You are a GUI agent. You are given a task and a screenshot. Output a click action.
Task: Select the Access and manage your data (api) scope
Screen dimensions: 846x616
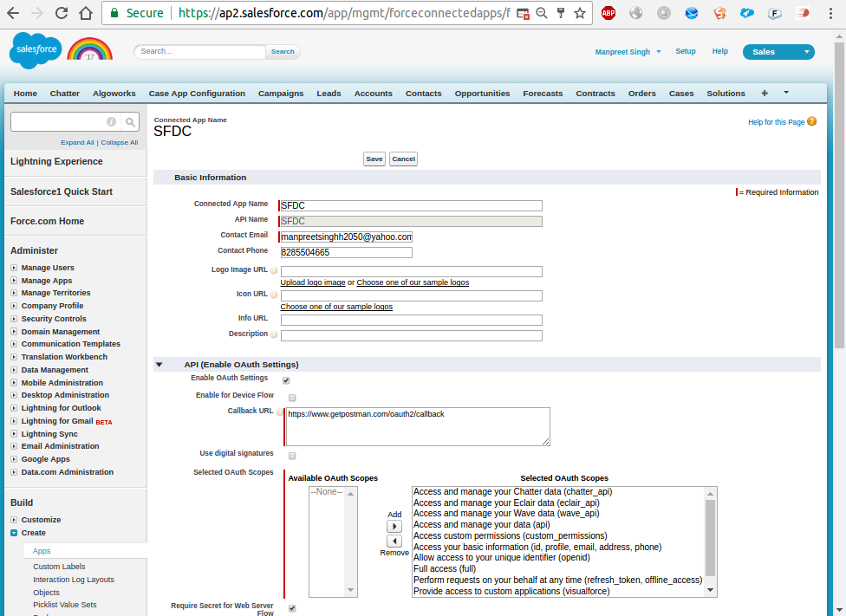click(x=482, y=524)
